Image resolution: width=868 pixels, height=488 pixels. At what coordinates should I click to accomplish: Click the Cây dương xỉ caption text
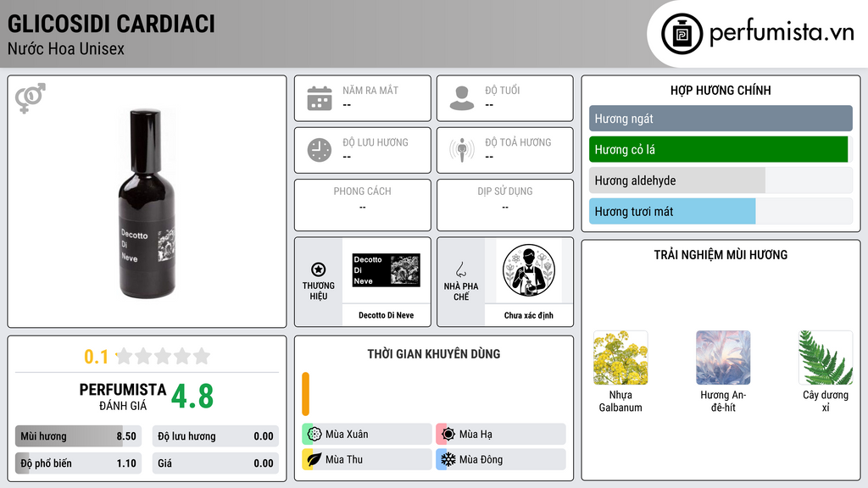pos(826,401)
